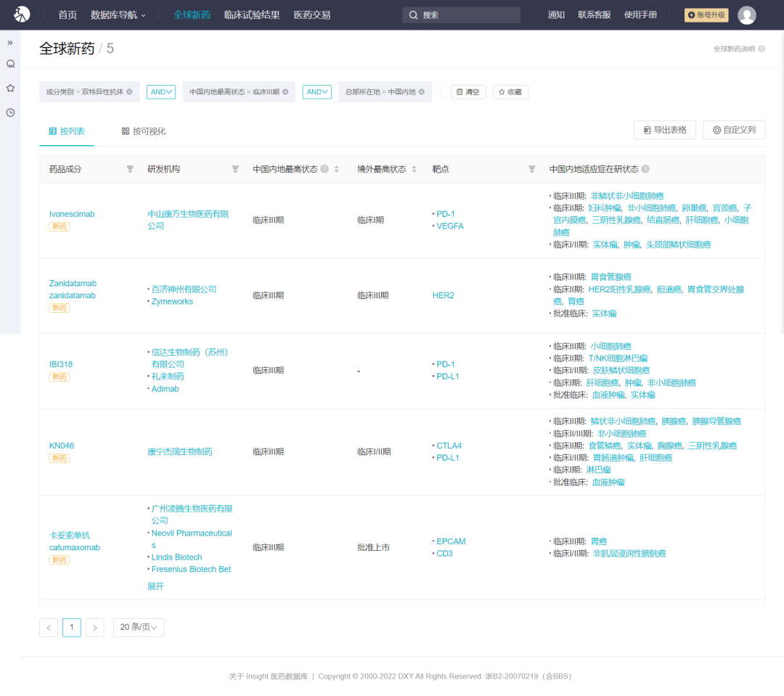Open the Zymeworks institution link
The image size is (784, 696).
click(x=172, y=301)
